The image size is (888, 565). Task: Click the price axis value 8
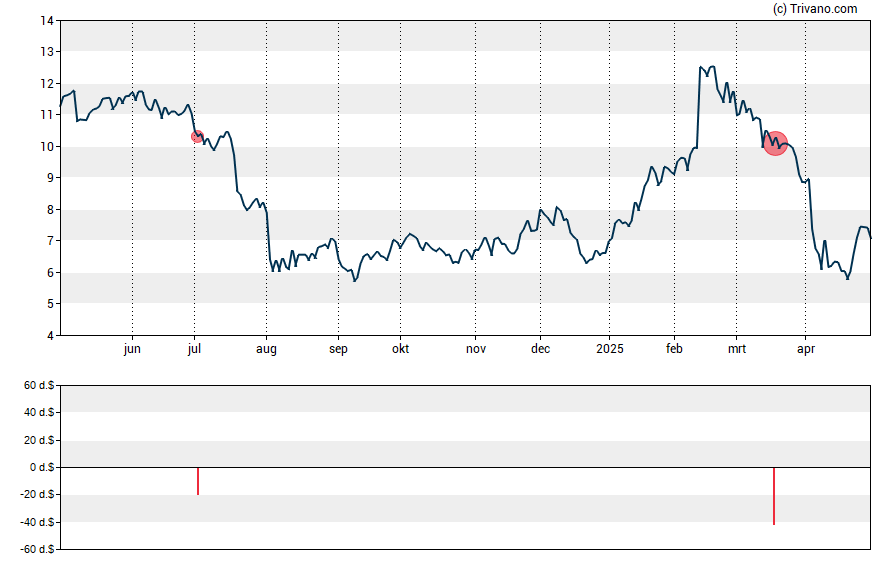50,209
